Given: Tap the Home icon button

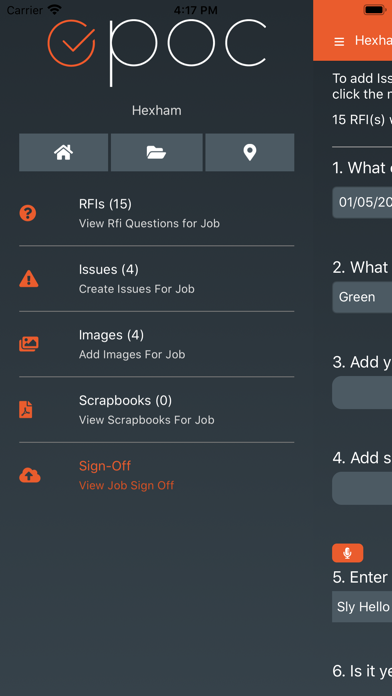Looking at the screenshot, I should point(63,152).
